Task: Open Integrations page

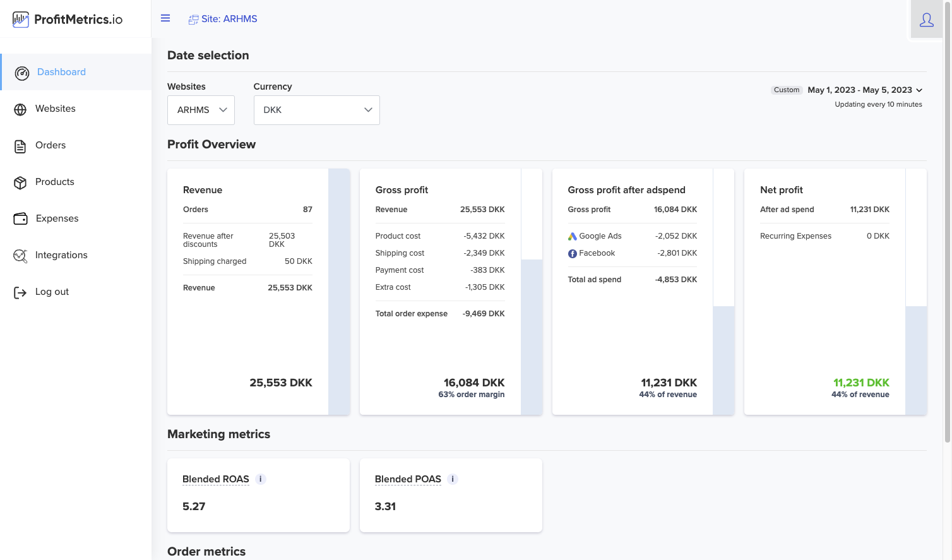Action: tap(76, 255)
